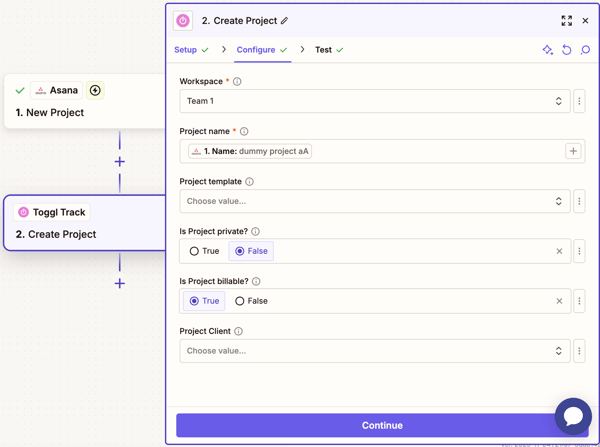Image resolution: width=600 pixels, height=447 pixels.
Task: Click the Continue button
Action: pyautogui.click(x=382, y=425)
